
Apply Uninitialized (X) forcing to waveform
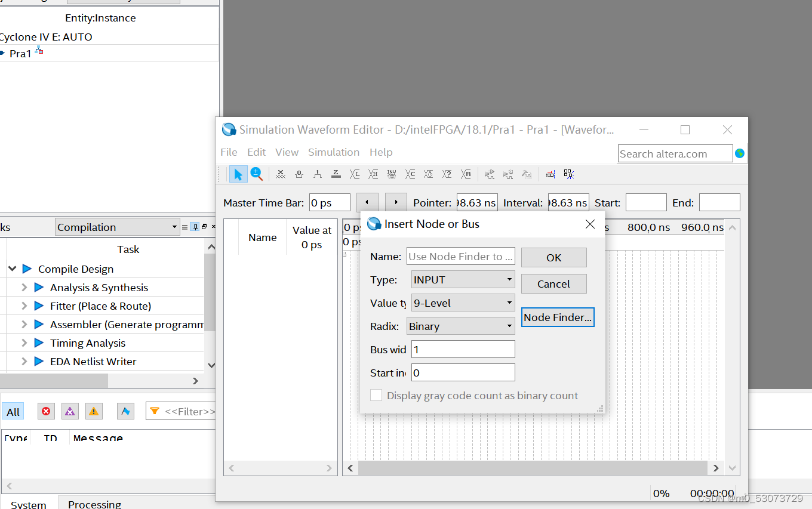[x=281, y=174]
